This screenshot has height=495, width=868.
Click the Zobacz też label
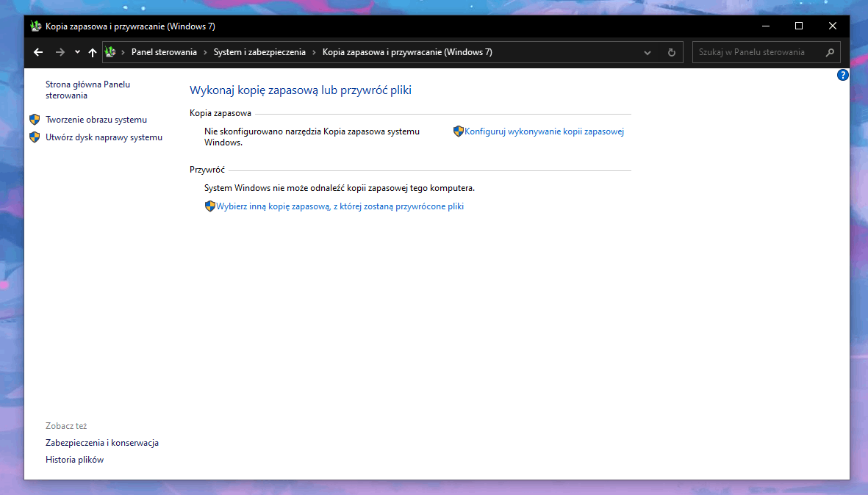click(x=66, y=426)
